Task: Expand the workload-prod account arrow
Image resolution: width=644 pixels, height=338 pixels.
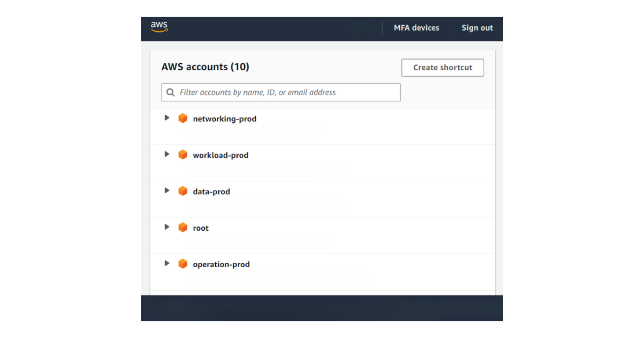Action: [x=167, y=155]
